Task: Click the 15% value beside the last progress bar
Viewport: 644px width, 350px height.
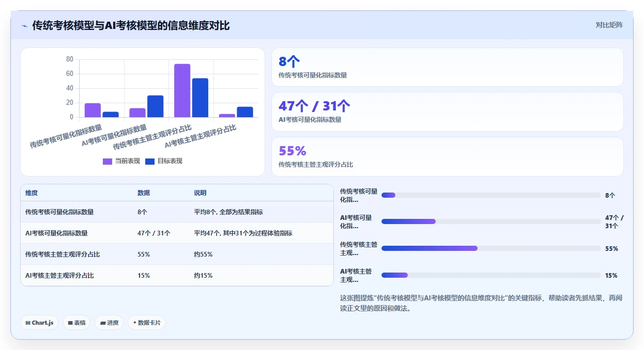Action: point(611,276)
